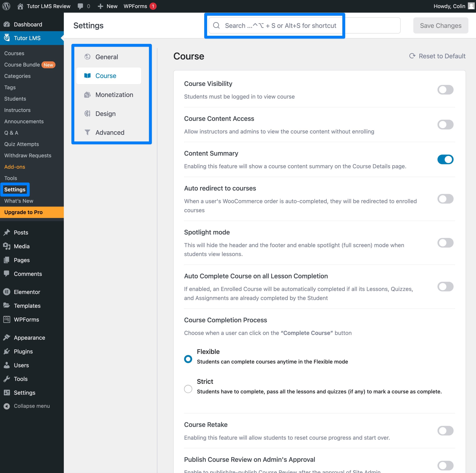The height and width of the screenshot is (473, 476).
Task: Open the Design settings tab
Action: click(x=109, y=114)
